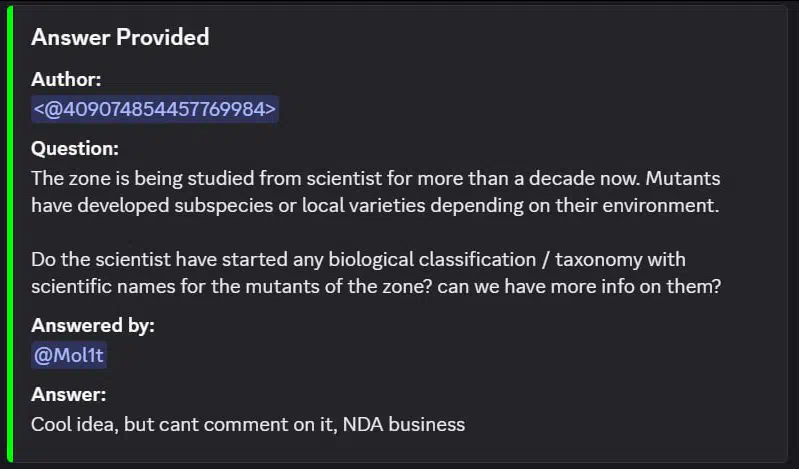The image size is (799, 469).
Task: Click the word "Mutants" in the question
Action: (x=684, y=179)
